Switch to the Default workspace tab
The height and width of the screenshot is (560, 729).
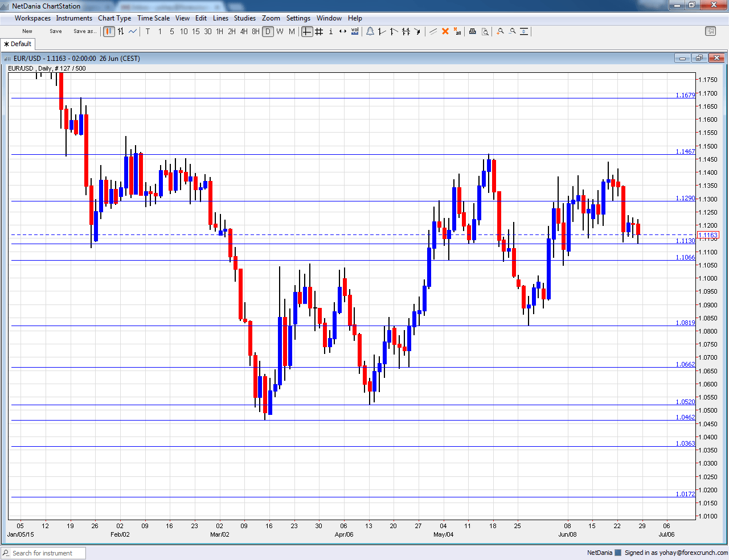coord(18,44)
